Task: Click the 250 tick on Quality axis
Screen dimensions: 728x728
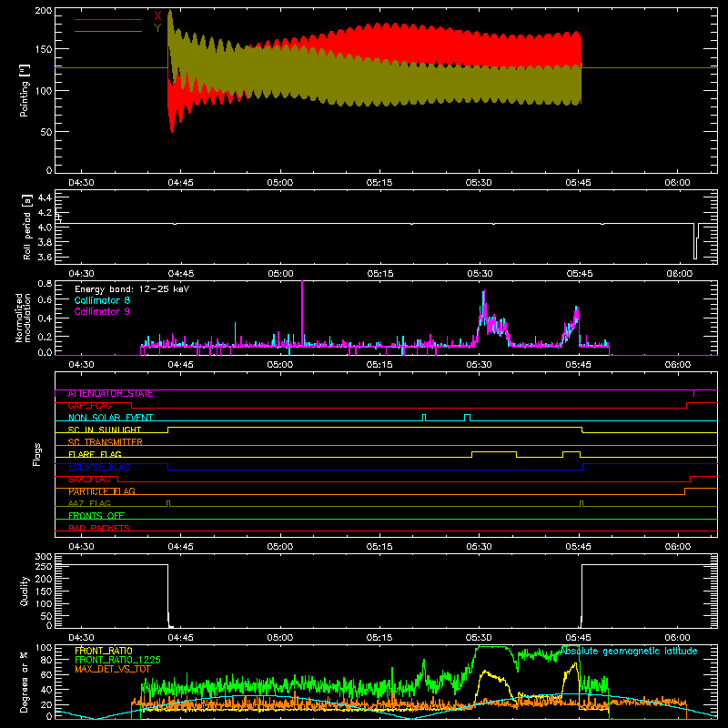Action: click(43, 566)
